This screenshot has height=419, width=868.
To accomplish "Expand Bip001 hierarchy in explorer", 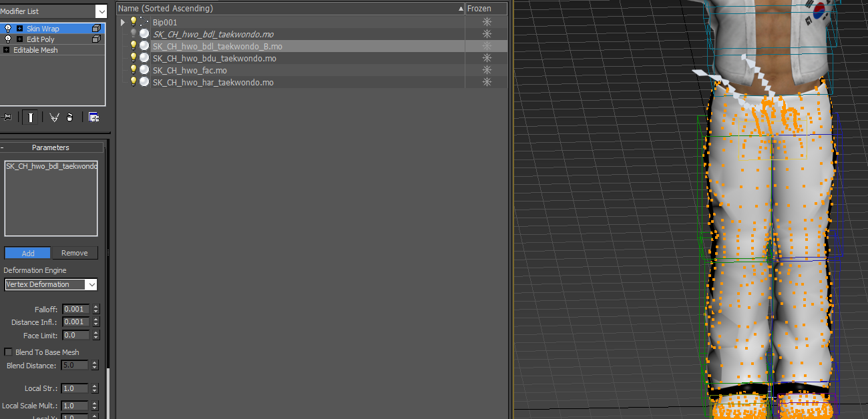I will (123, 22).
